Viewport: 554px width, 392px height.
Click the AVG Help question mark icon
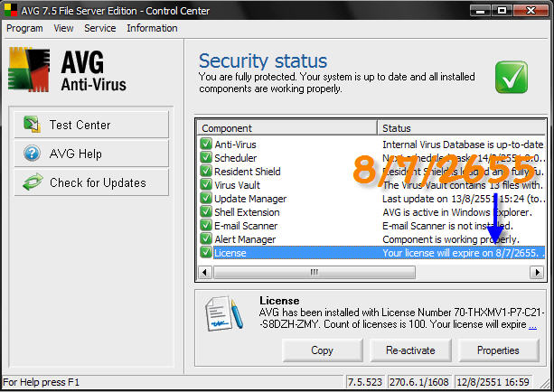click(x=33, y=154)
